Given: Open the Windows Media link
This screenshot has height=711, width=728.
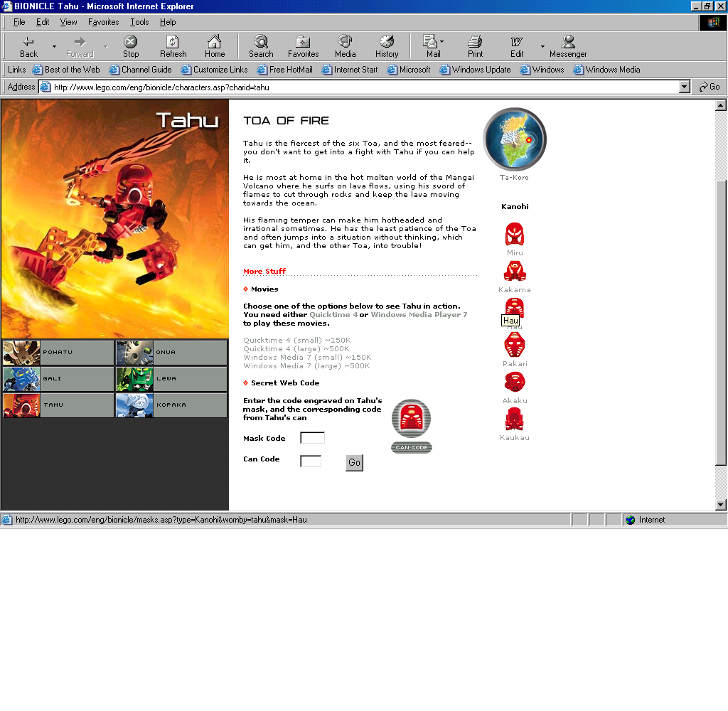Looking at the screenshot, I should pos(607,70).
